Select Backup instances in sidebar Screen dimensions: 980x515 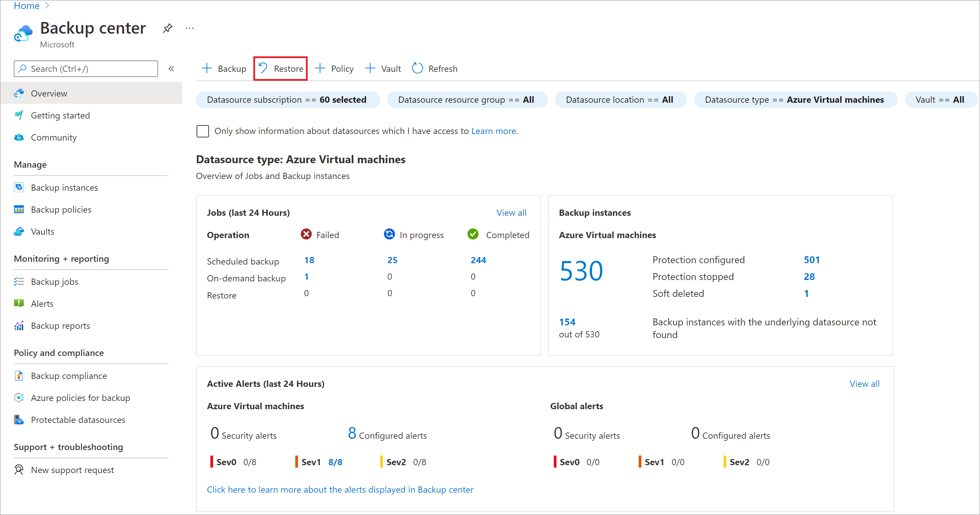tap(64, 187)
